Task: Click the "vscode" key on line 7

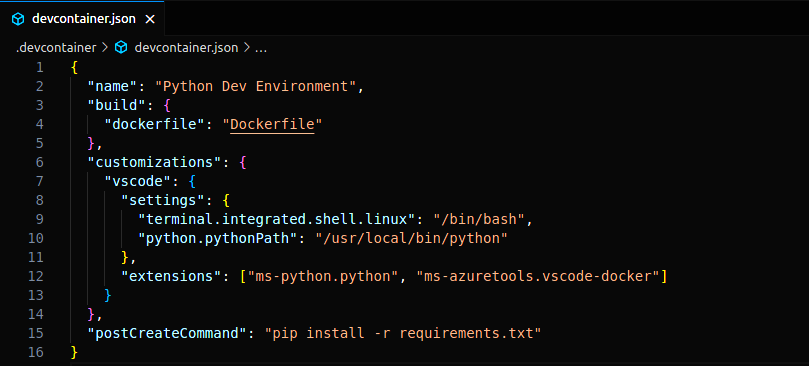Action: [138, 181]
